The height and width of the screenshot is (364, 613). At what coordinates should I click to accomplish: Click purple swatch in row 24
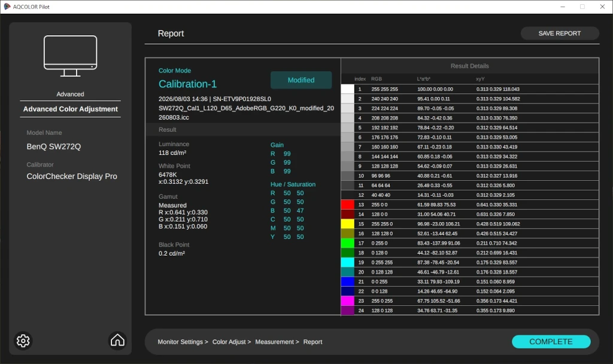348,311
